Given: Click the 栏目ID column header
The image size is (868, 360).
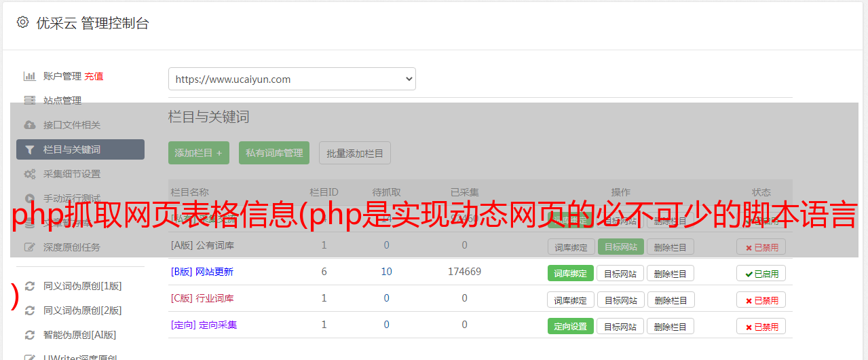Looking at the screenshot, I should pos(324,192).
